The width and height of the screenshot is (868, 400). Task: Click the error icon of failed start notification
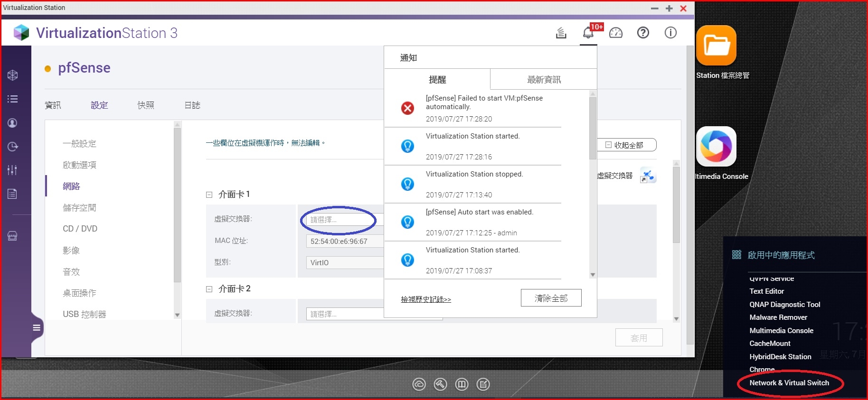point(407,108)
